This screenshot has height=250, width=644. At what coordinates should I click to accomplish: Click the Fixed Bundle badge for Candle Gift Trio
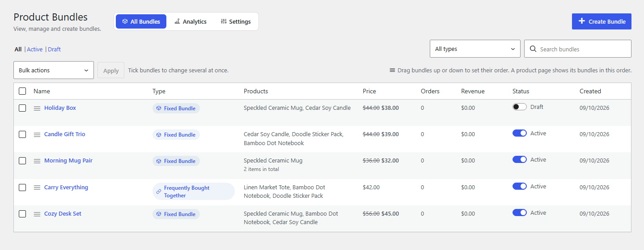click(176, 135)
